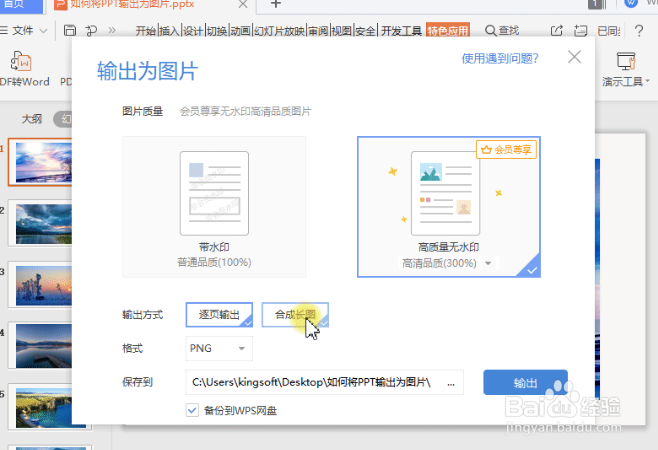Open the PNG format dropdown
Image resolution: width=658 pixels, height=450 pixels.
pyautogui.click(x=219, y=348)
